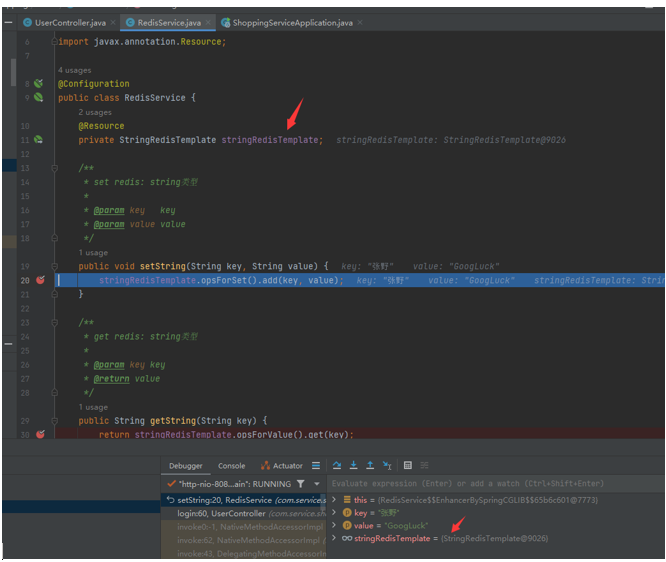The image size is (666, 562).
Task: Click the @return tag on line 27
Action: pyautogui.click(x=111, y=378)
